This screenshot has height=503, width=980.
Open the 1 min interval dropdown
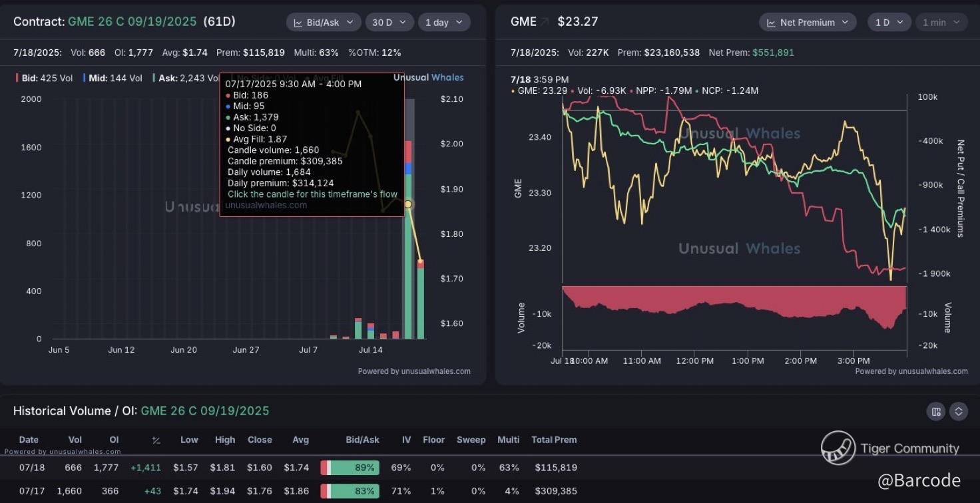(941, 22)
